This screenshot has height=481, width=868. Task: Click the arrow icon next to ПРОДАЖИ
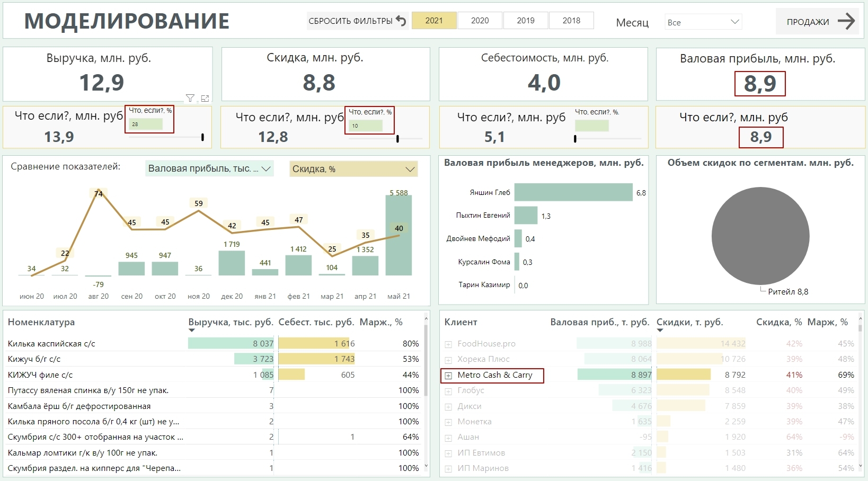point(846,21)
